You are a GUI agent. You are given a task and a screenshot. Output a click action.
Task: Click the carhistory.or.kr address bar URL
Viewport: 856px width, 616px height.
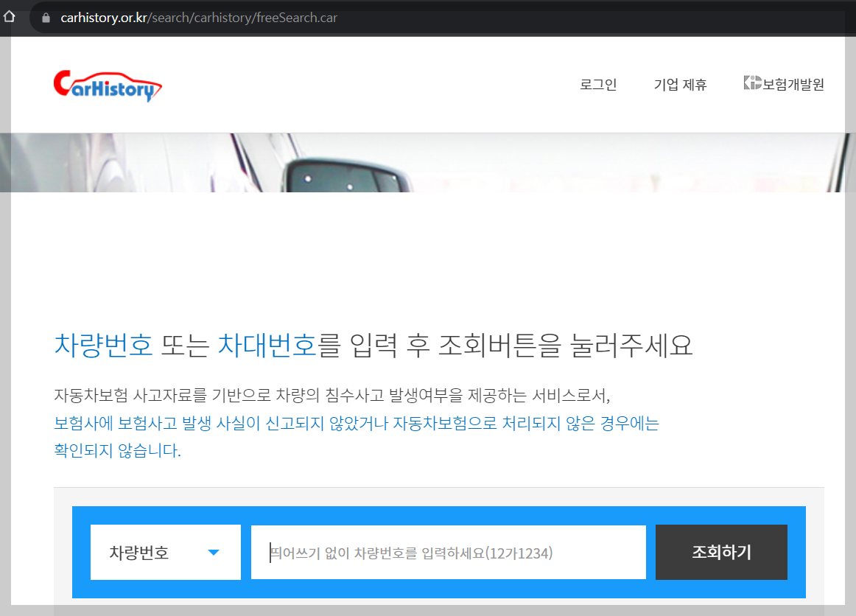(x=199, y=18)
